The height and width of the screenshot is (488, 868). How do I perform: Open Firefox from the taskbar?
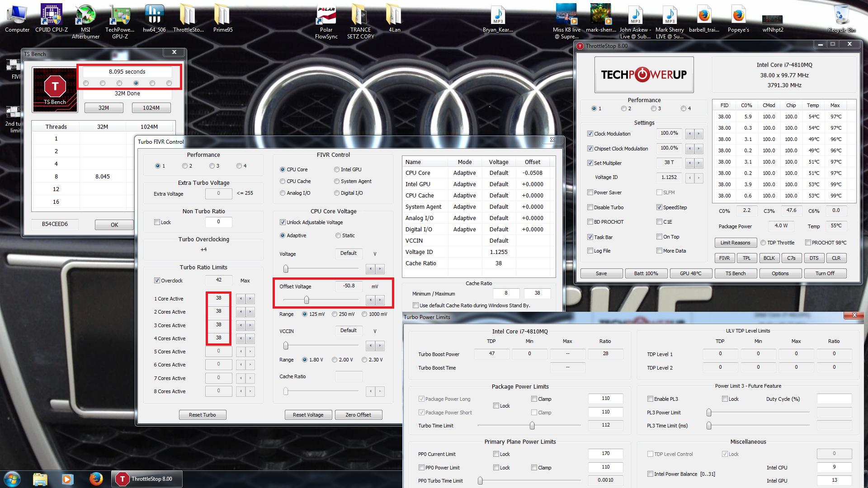click(x=95, y=479)
